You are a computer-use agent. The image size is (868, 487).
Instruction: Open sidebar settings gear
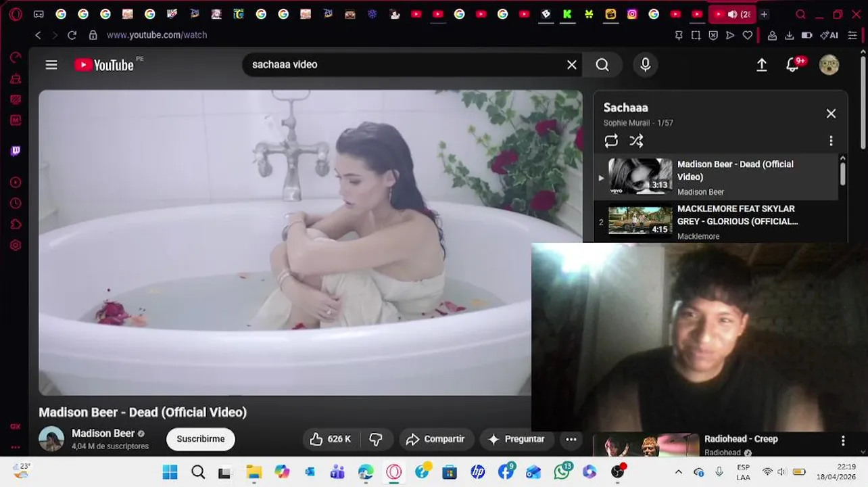16,246
